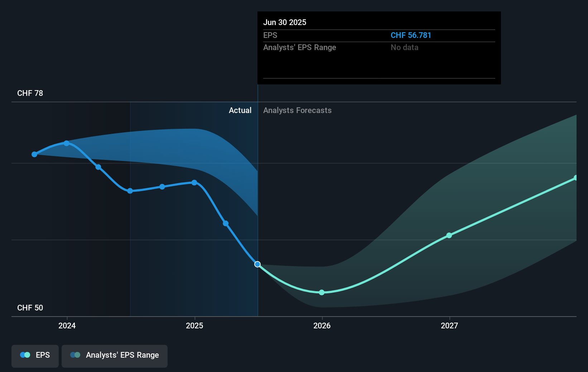588x372 pixels.
Task: Click the Analysts' EPS Range legend dot
Action: [x=75, y=355]
